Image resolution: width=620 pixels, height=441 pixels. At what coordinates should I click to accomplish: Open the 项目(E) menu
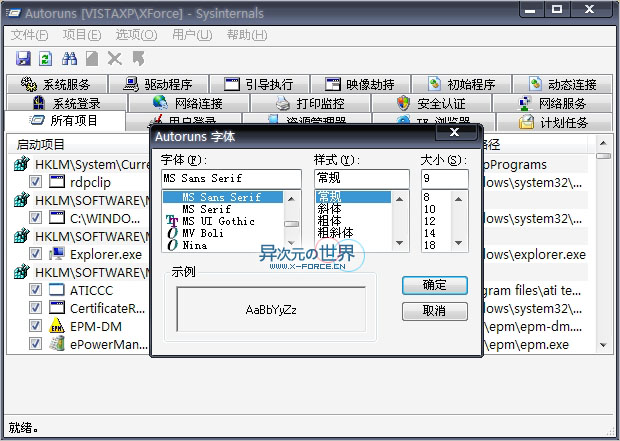[x=82, y=35]
